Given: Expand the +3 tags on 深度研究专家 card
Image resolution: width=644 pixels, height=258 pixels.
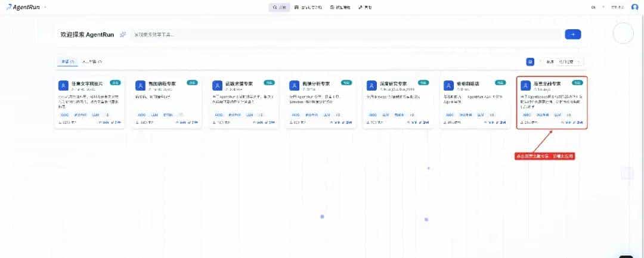Looking at the screenshot, I should click(413, 115).
